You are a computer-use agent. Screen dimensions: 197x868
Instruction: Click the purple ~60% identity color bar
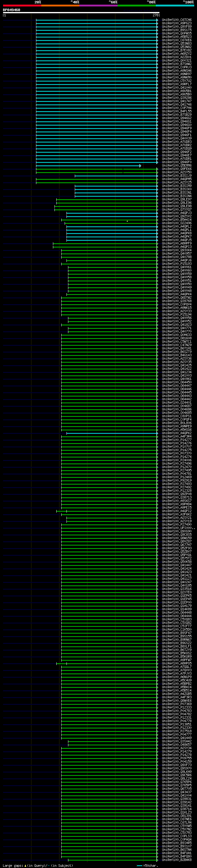(99, 6)
